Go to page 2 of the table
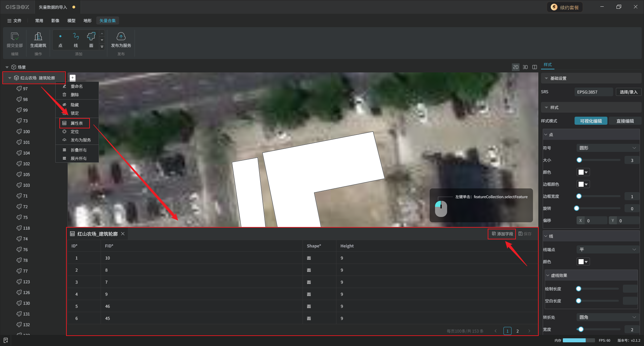The image size is (644, 346). point(518,331)
